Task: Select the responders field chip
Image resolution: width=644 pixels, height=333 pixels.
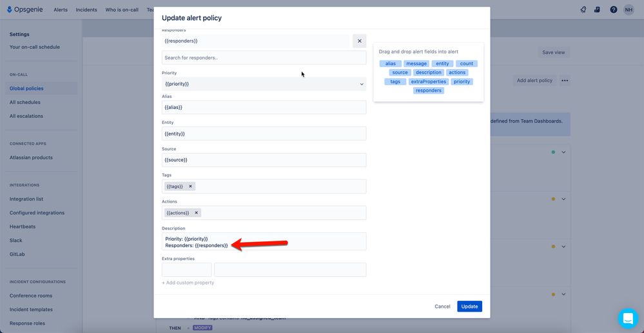Action: (429, 90)
